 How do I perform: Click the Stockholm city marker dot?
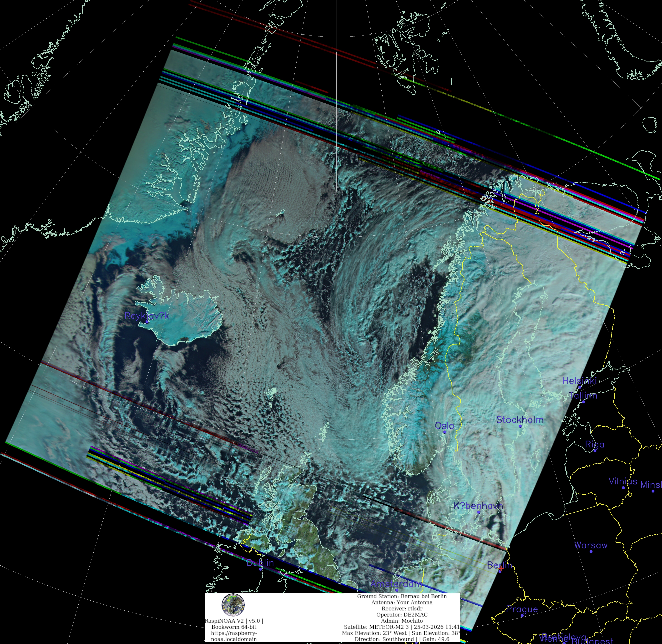coord(520,426)
